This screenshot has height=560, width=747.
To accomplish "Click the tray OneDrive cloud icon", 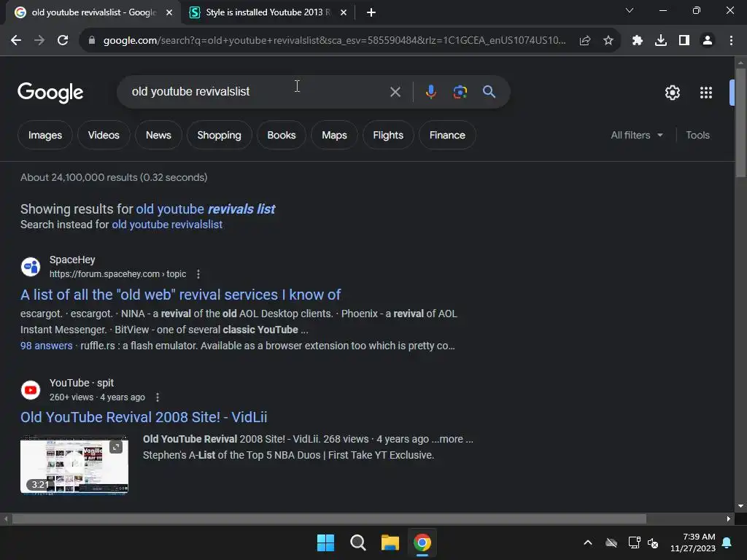I will pos(611,542).
